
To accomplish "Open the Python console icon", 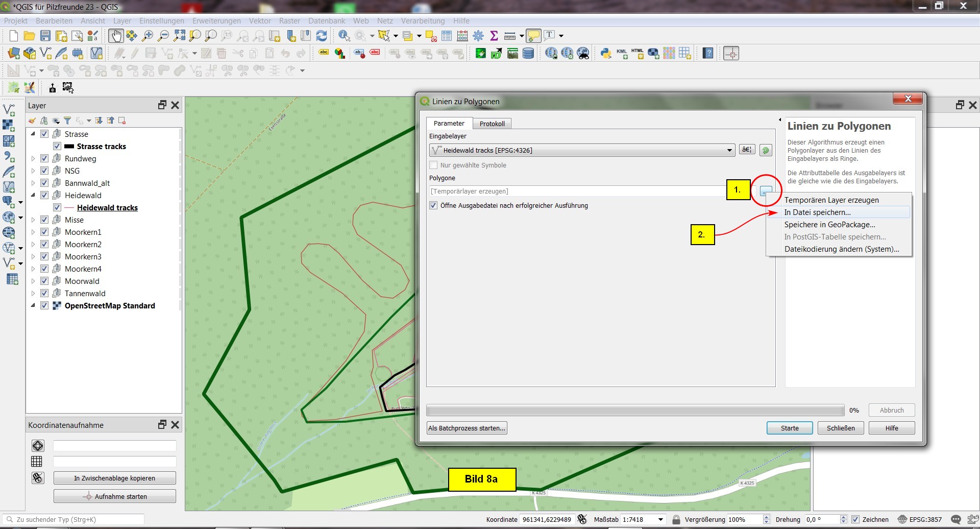I will (605, 53).
